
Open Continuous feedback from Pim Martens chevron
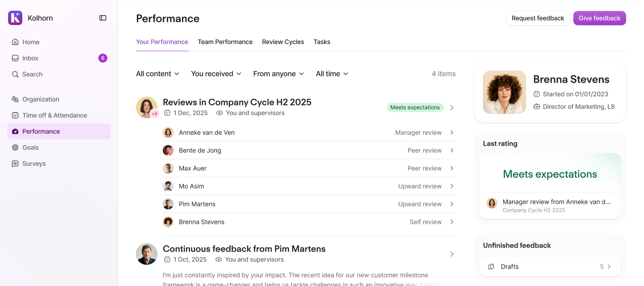click(452, 254)
